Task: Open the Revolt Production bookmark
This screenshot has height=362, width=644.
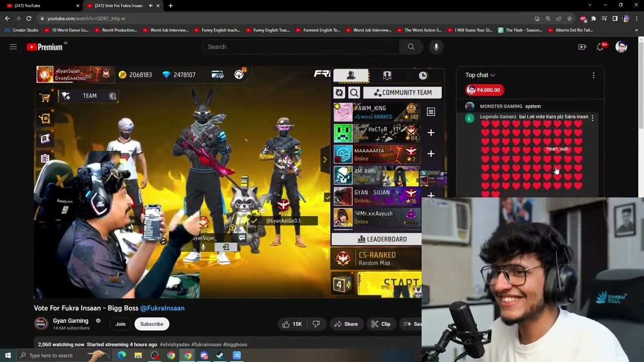Action: (x=115, y=30)
